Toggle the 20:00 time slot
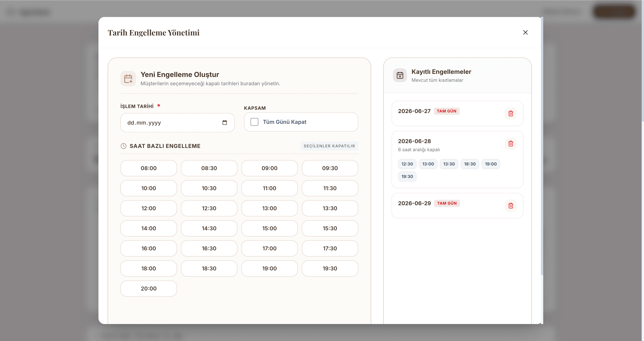This screenshot has width=644, height=341. 148,289
